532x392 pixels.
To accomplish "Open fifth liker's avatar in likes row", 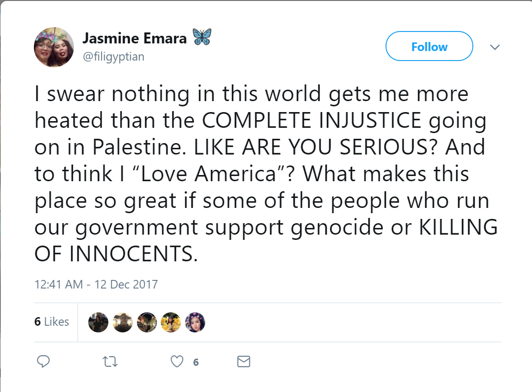I will tap(195, 322).
